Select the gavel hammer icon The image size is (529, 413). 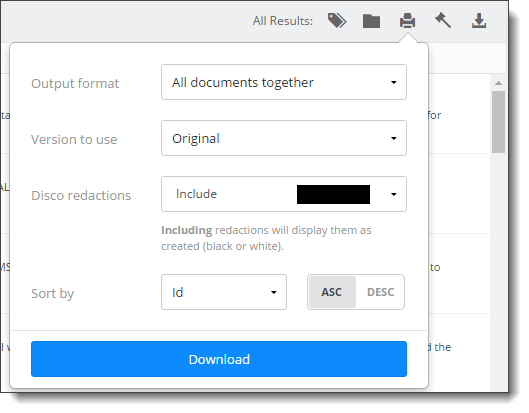[x=443, y=20]
